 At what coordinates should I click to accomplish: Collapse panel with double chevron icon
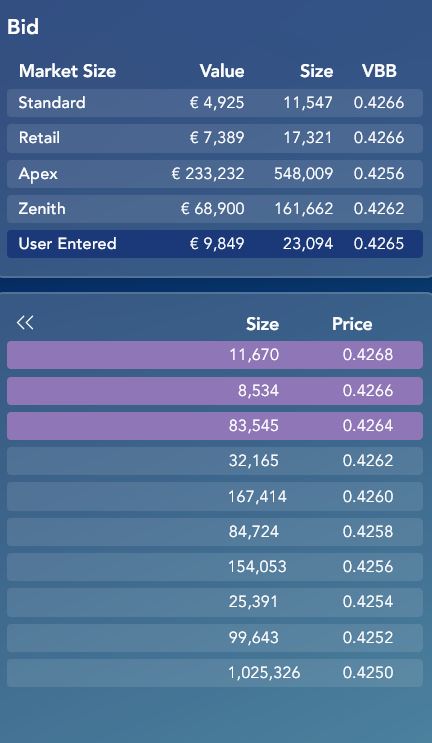click(25, 323)
